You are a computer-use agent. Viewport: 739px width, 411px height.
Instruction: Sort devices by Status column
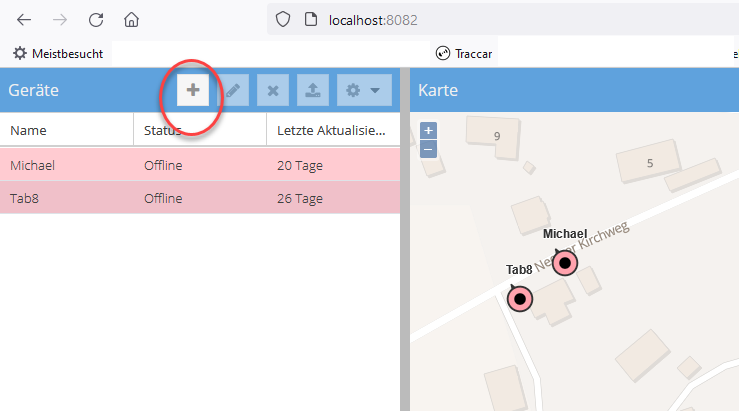[x=199, y=130]
